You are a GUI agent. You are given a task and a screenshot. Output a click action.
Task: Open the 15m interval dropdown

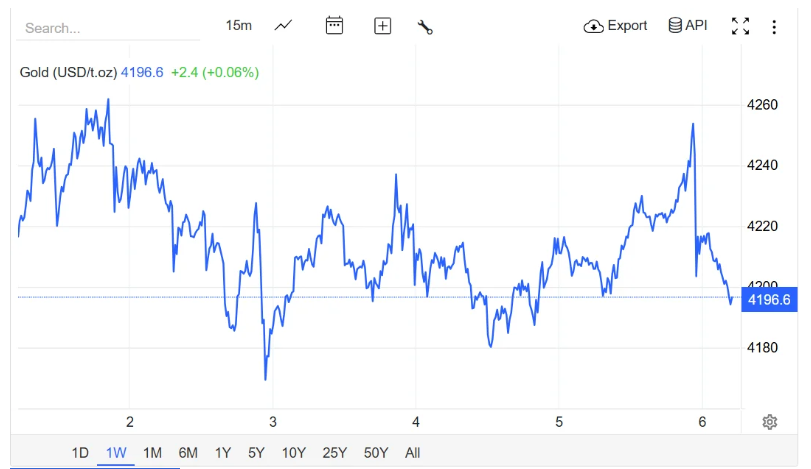(238, 26)
